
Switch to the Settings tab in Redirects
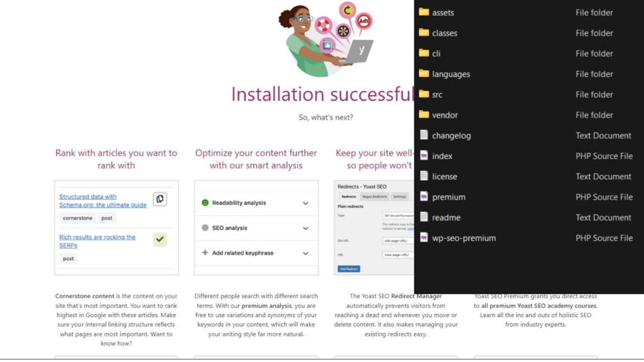coord(400,197)
